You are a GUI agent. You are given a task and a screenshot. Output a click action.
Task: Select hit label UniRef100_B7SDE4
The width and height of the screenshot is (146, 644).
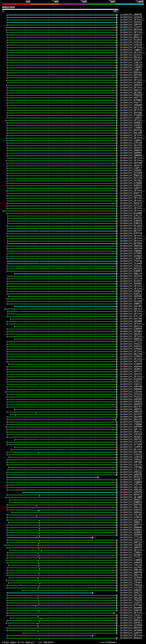[x=131, y=82]
